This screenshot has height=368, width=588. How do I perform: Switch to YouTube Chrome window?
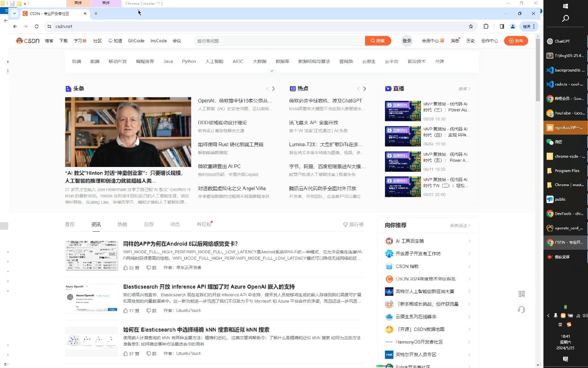click(566, 113)
